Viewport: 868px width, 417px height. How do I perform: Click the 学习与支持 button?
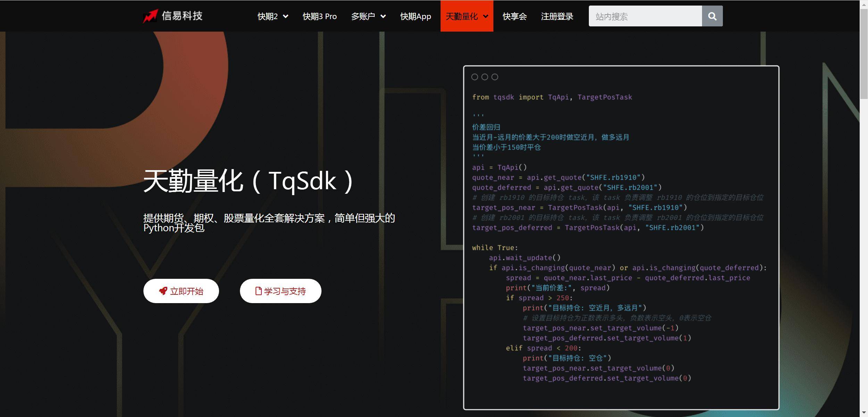coord(281,291)
